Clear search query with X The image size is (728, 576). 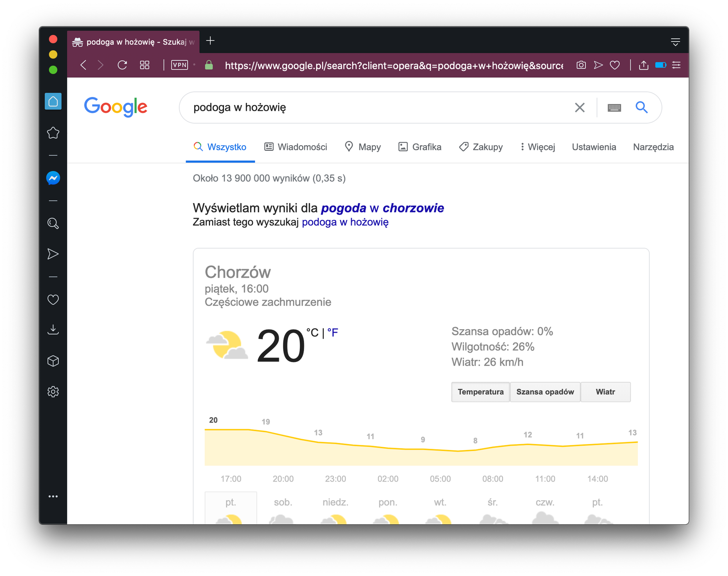[580, 107]
